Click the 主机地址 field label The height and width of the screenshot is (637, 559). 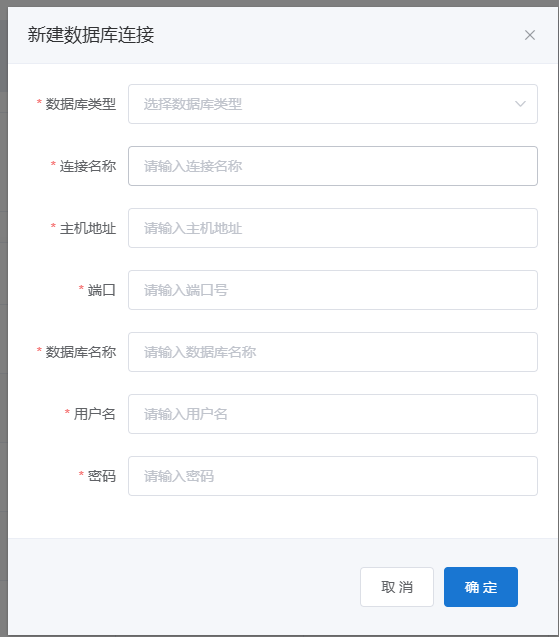[x=88, y=228]
